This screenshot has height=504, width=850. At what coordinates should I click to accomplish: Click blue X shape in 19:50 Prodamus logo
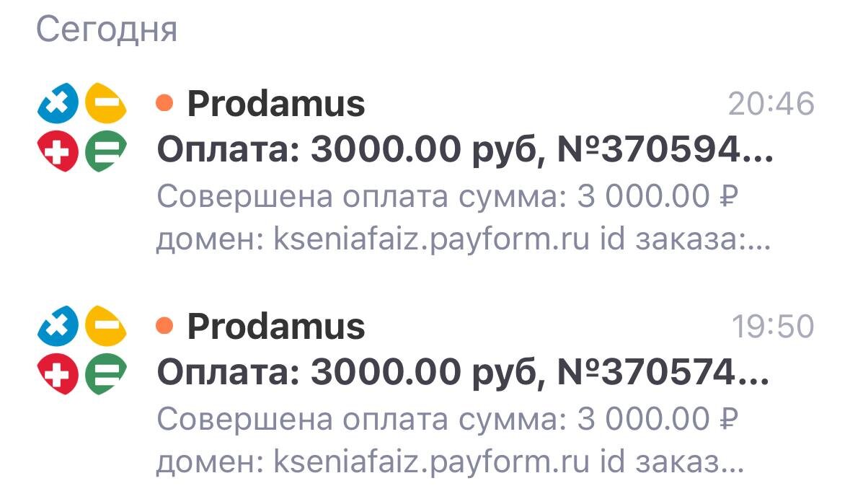58,327
